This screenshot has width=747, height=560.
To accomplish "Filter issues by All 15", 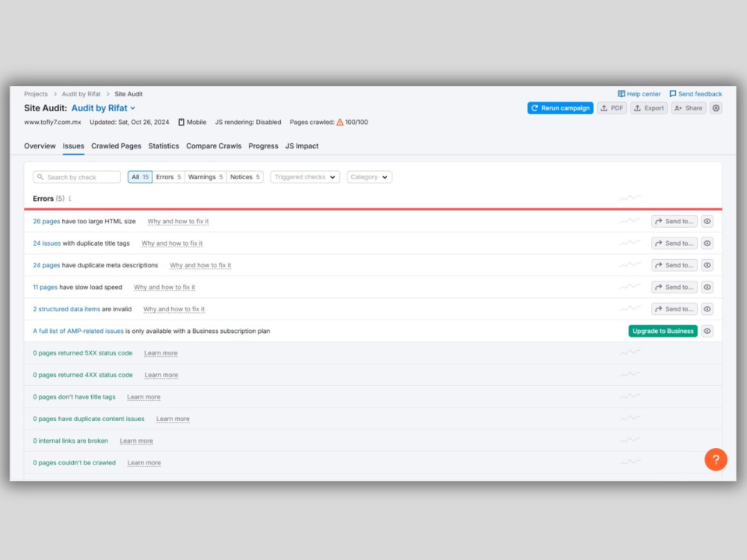I will (x=140, y=177).
